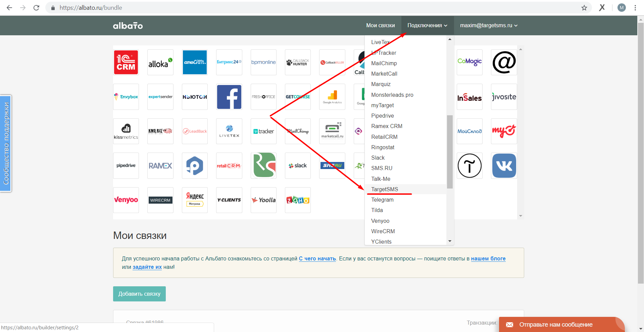644x332 pixels.
Task: Select the myTarget logo tile
Action: click(x=504, y=131)
